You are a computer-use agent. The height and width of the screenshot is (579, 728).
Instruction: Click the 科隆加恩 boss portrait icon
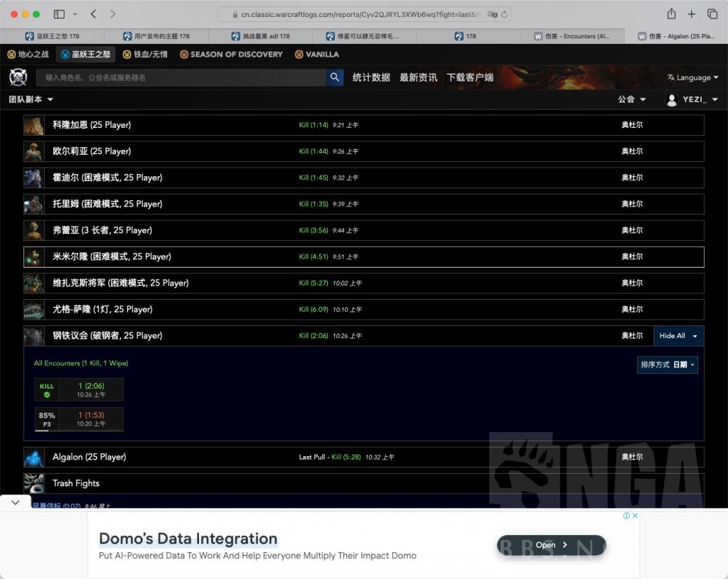click(x=34, y=125)
